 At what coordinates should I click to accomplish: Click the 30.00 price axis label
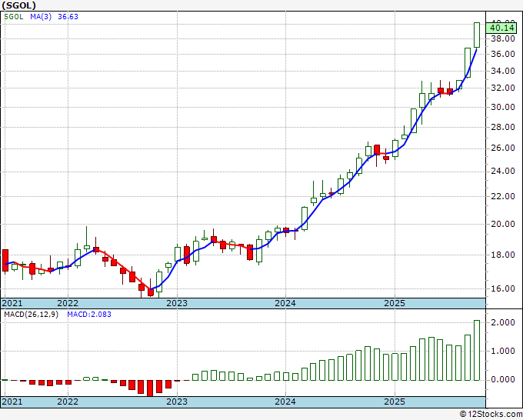[503, 107]
